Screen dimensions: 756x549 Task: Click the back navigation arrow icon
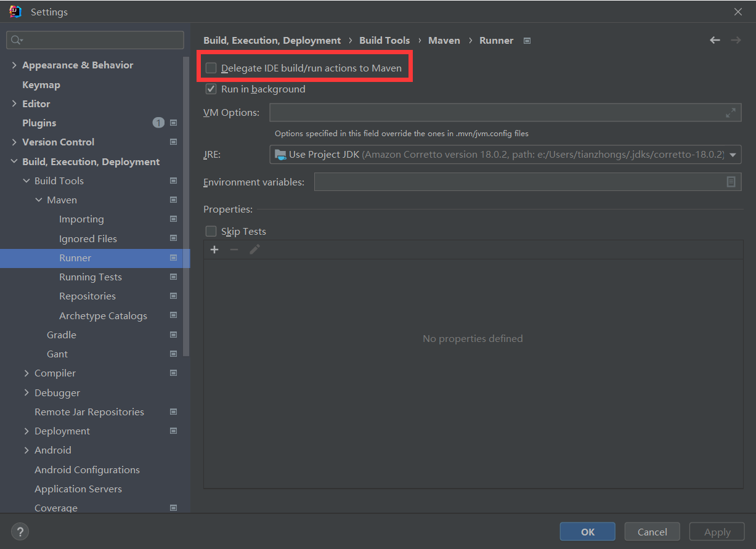(x=715, y=40)
